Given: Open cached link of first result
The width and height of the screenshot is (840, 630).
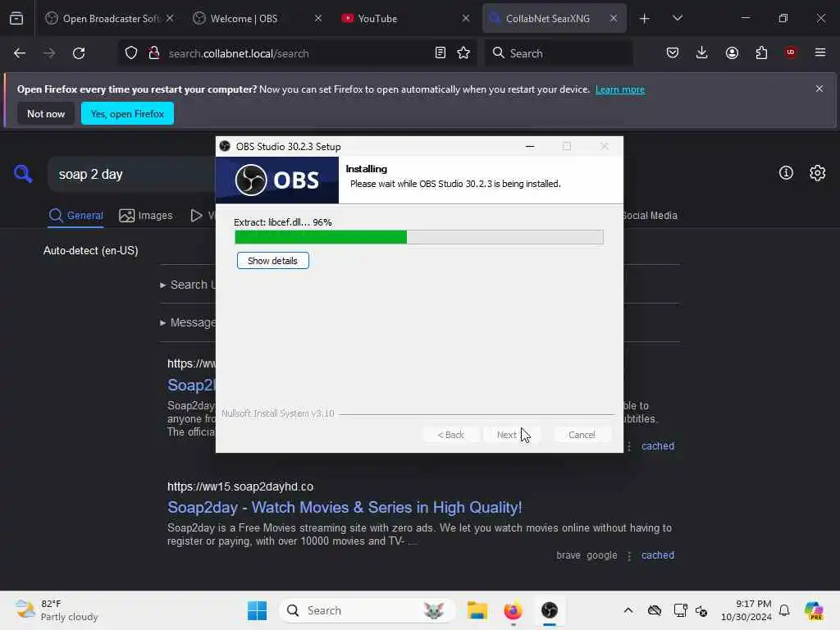Looking at the screenshot, I should coord(658,445).
